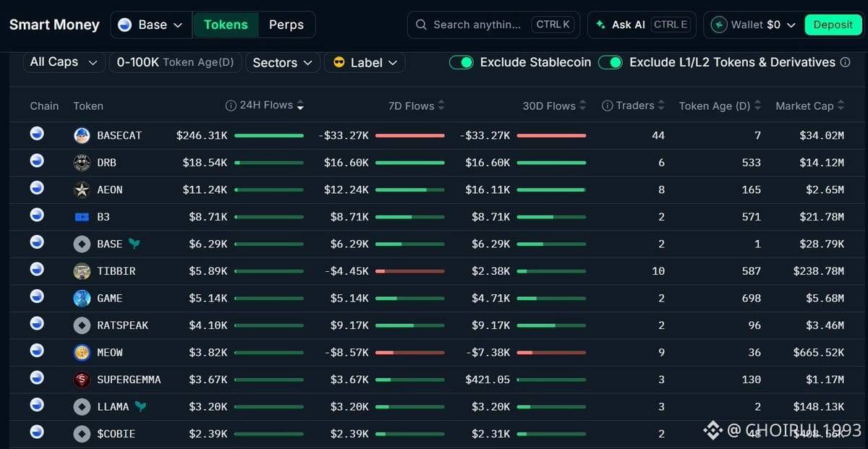Click the MEOW token coin icon

point(82,352)
